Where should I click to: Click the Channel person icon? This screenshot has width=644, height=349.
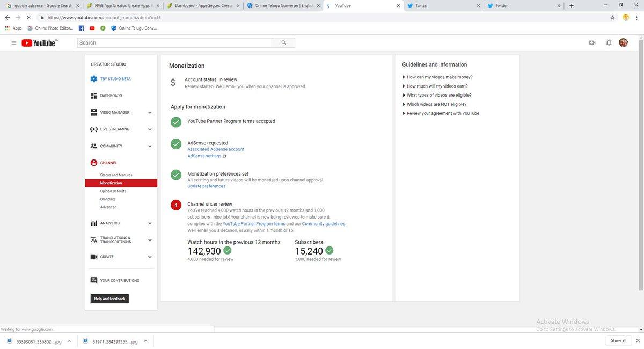[94, 163]
